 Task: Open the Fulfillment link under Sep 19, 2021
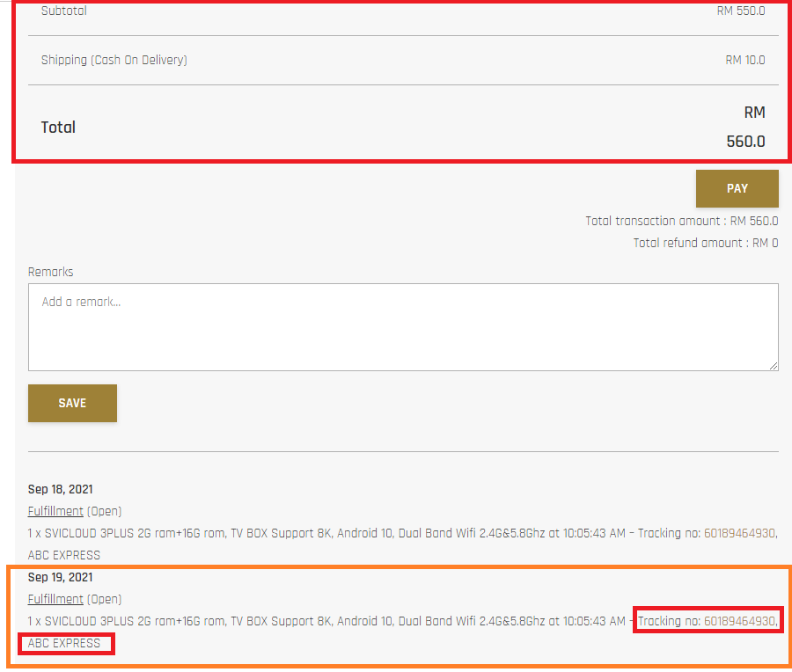(55, 599)
